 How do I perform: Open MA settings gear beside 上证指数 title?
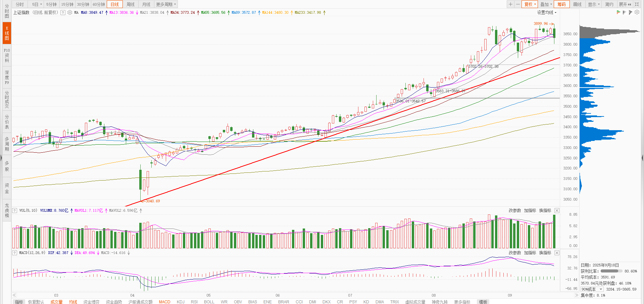(69, 12)
